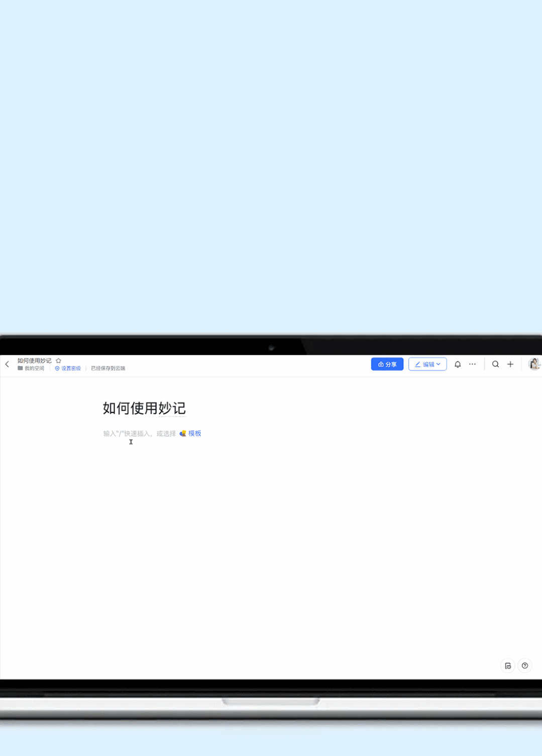
Task: Open the 我的空间 folder link
Action: (31, 368)
